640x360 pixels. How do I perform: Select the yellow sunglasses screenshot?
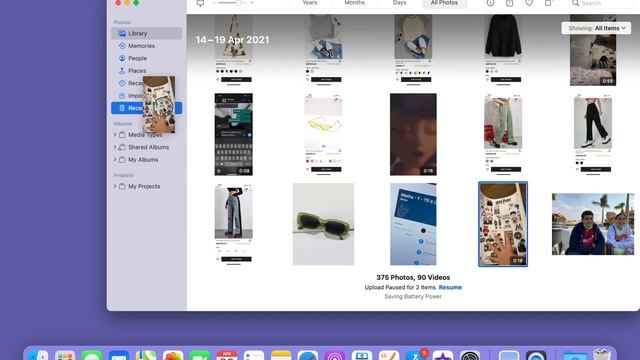pos(323,134)
